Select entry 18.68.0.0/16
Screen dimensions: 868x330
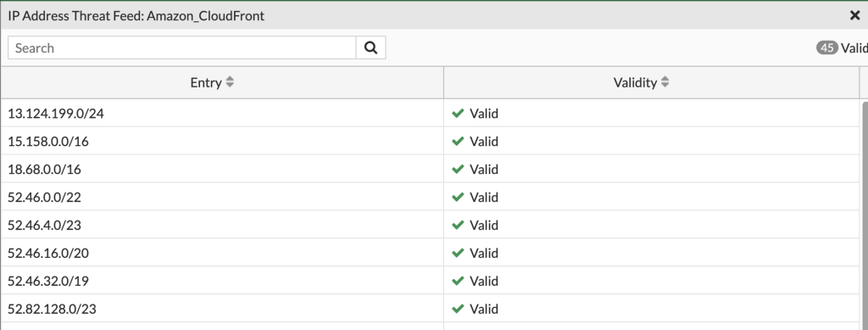point(44,170)
